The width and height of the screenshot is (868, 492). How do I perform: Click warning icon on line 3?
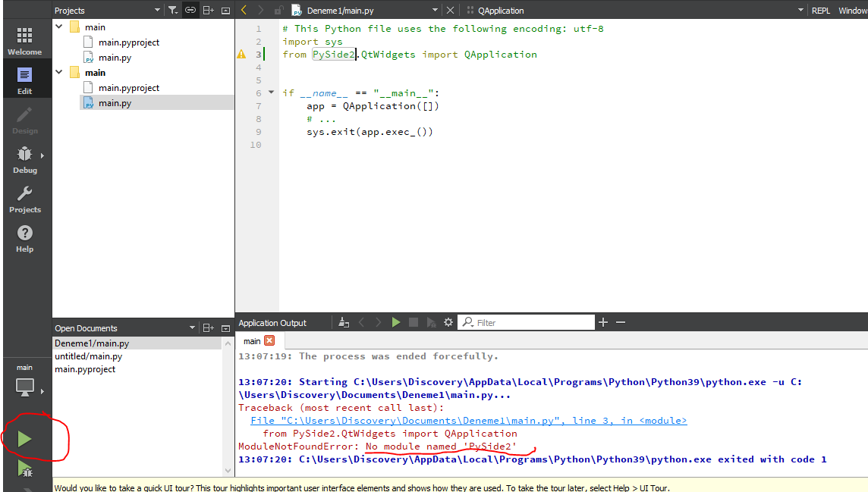point(241,54)
